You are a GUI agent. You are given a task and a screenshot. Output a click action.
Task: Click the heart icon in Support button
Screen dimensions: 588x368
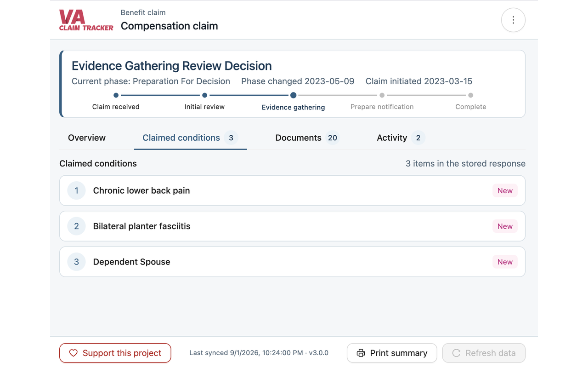(73, 353)
